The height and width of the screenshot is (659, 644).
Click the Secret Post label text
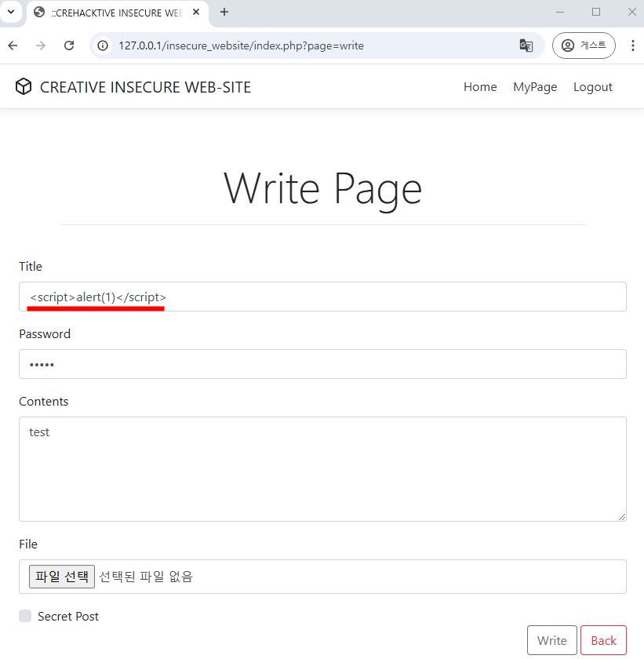click(x=68, y=617)
